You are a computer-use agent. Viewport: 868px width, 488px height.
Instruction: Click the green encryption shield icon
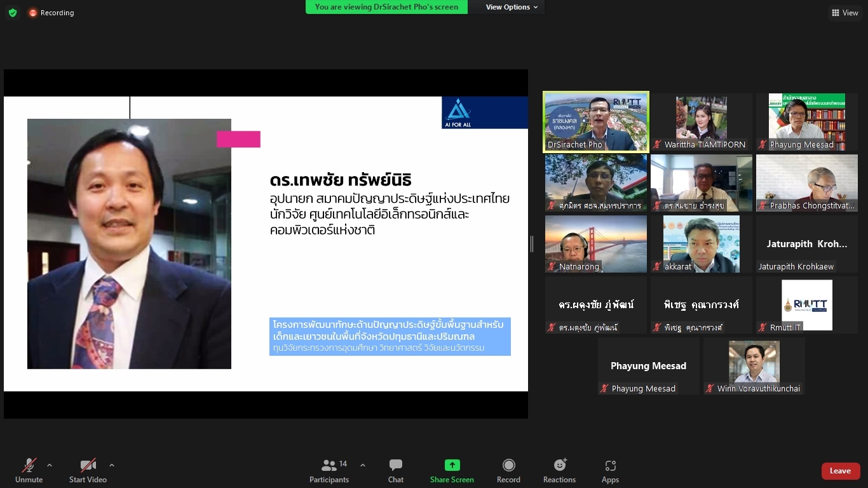point(13,13)
